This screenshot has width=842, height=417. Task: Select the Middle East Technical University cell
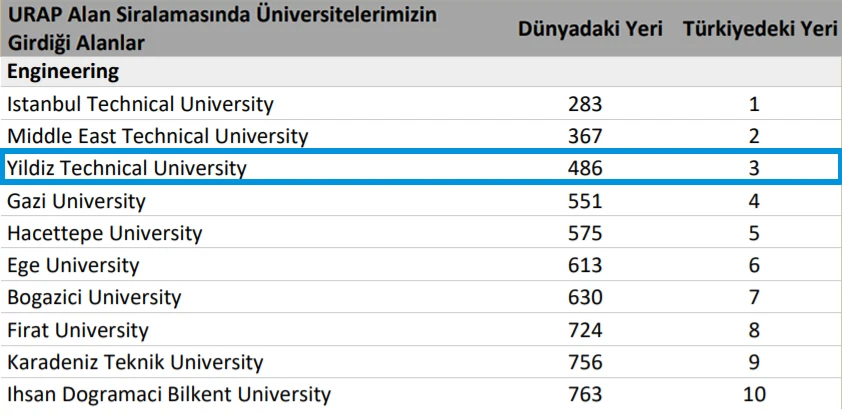click(158, 136)
